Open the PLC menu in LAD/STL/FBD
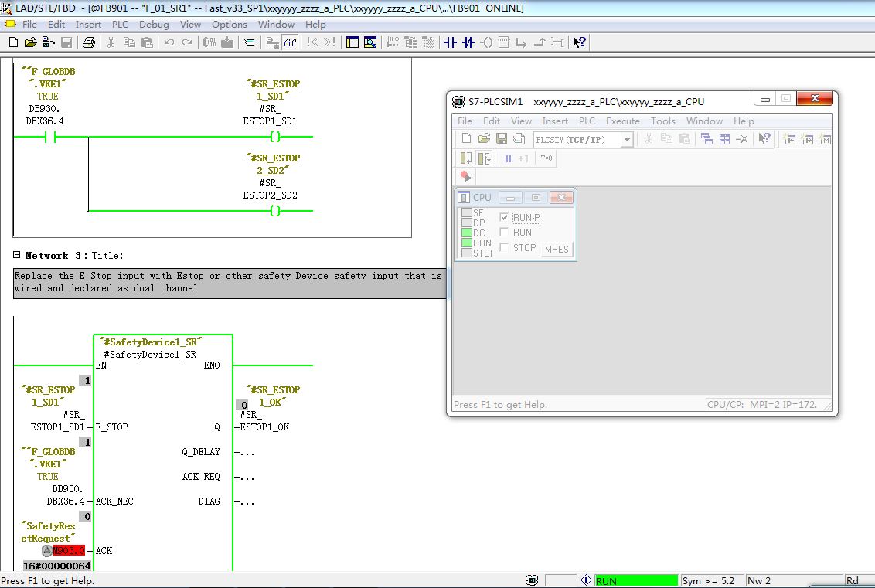Screen dimensions: 875x588 pyautogui.click(x=120, y=25)
